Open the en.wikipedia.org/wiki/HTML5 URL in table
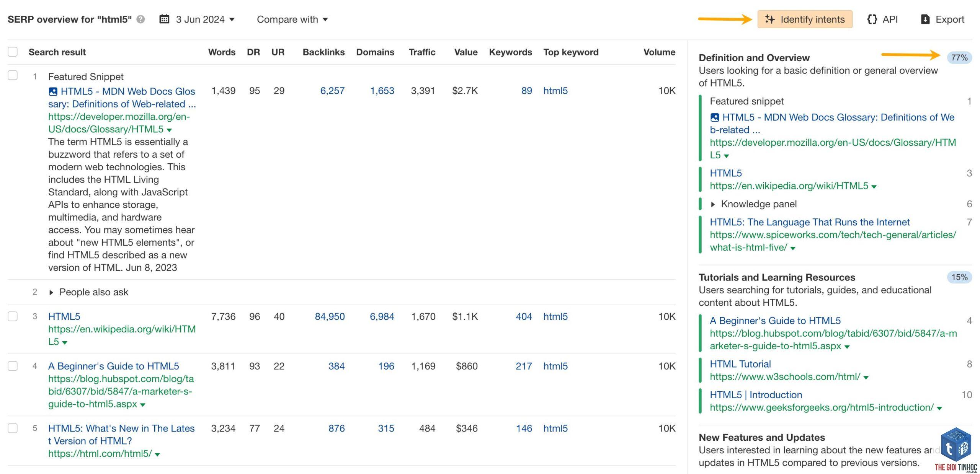 tap(122, 336)
